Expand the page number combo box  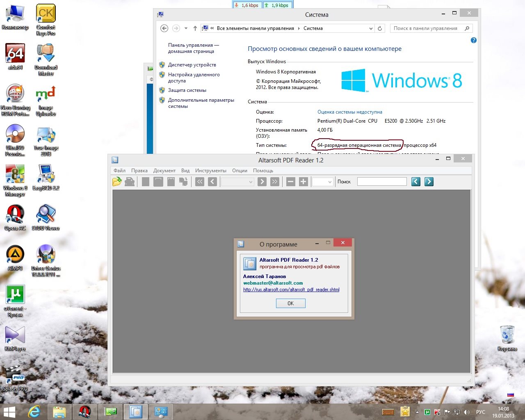click(x=250, y=182)
